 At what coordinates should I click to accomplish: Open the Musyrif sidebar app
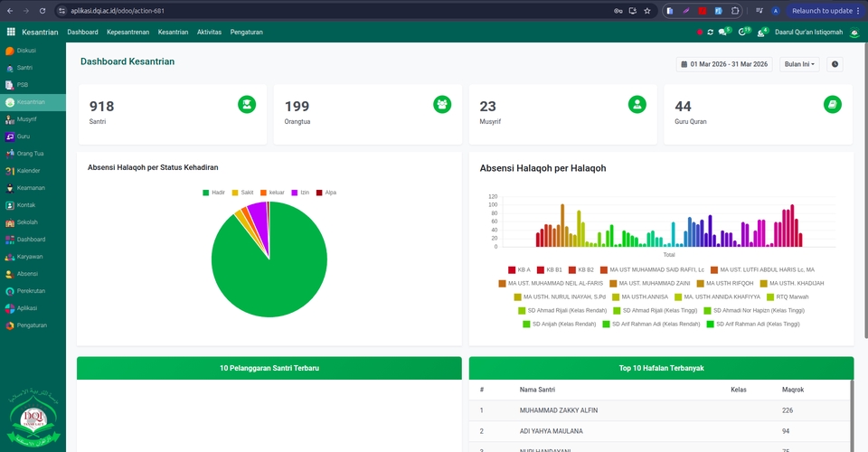[26, 119]
